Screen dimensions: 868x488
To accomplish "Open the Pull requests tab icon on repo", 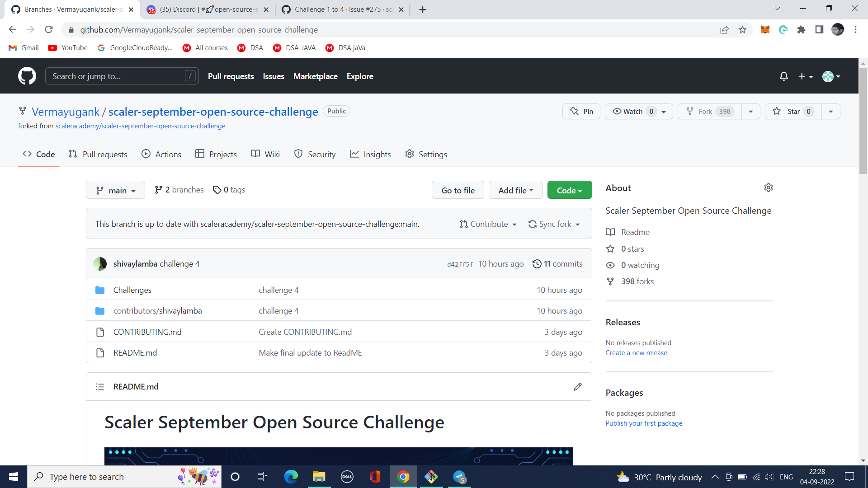I will pyautogui.click(x=73, y=154).
